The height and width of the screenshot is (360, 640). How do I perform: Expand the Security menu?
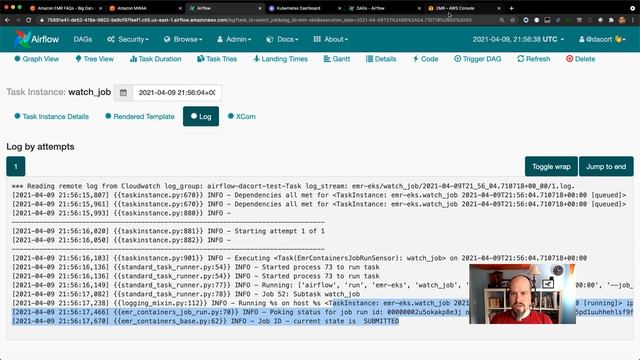tap(128, 39)
